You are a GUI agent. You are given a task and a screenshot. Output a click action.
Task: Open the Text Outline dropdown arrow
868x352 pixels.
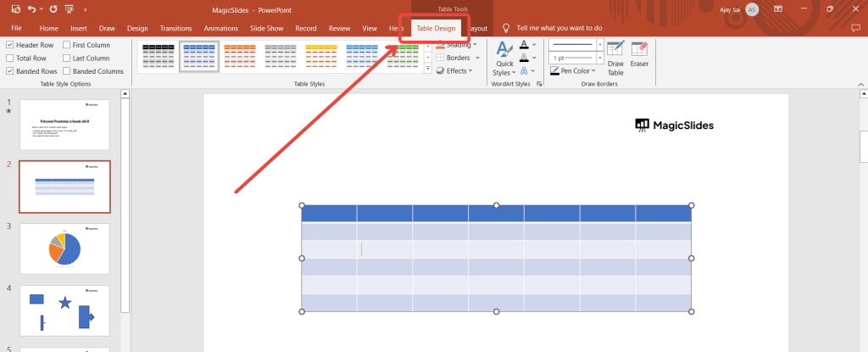pos(534,58)
